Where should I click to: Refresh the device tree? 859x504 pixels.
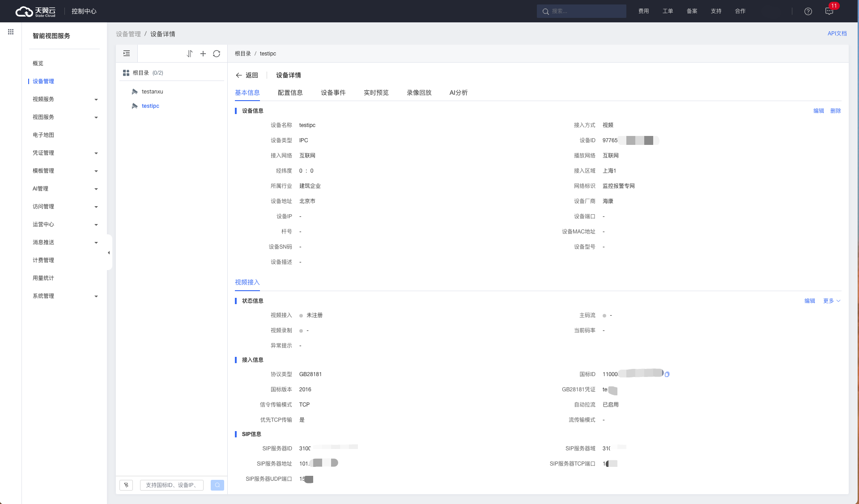[x=217, y=54]
